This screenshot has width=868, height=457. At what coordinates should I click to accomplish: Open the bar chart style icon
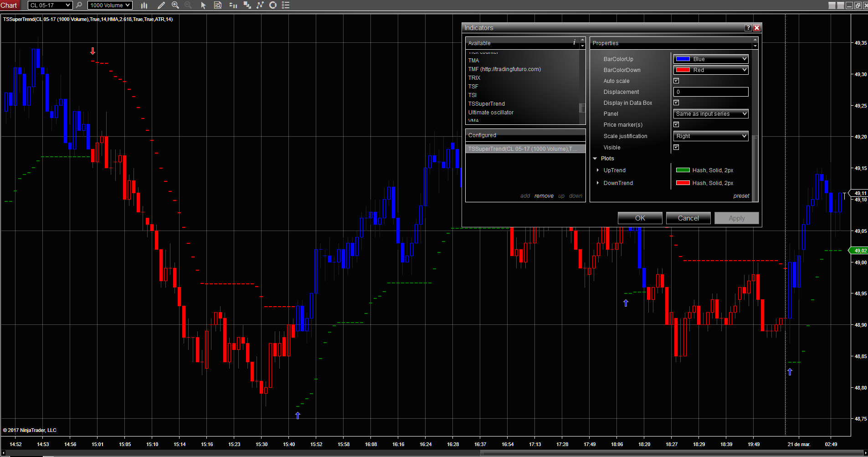(144, 5)
